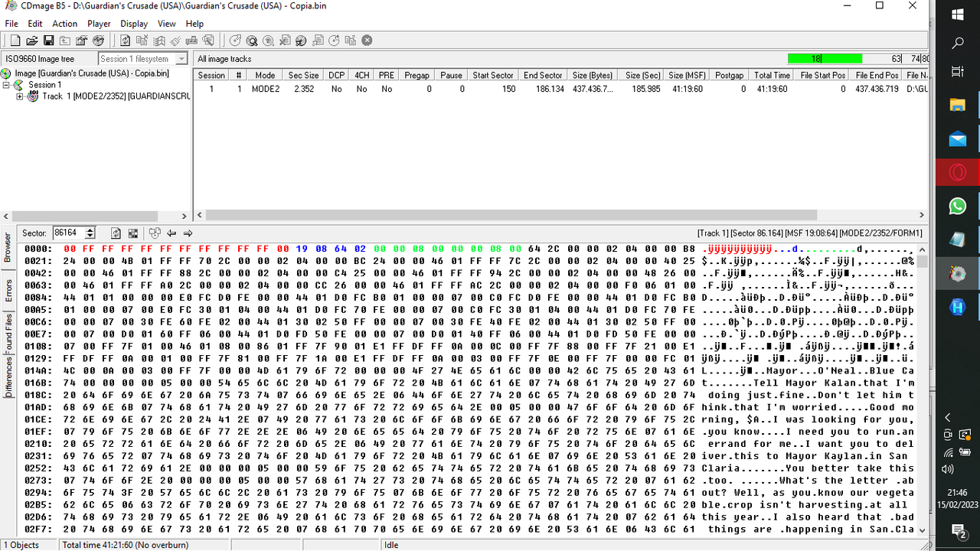Screen dimensions: 980x551
Task: Open the Windows Start menu
Action: 957,15
